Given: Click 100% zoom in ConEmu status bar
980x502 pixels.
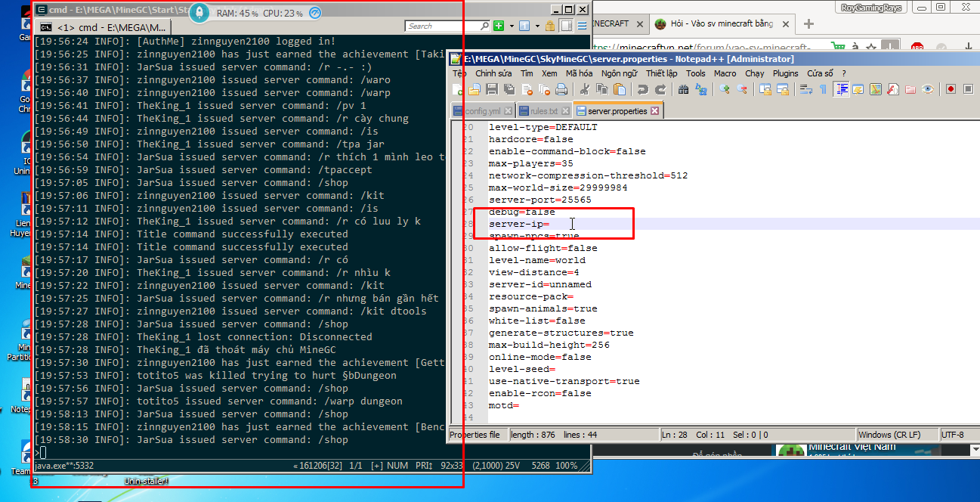Looking at the screenshot, I should point(566,466).
